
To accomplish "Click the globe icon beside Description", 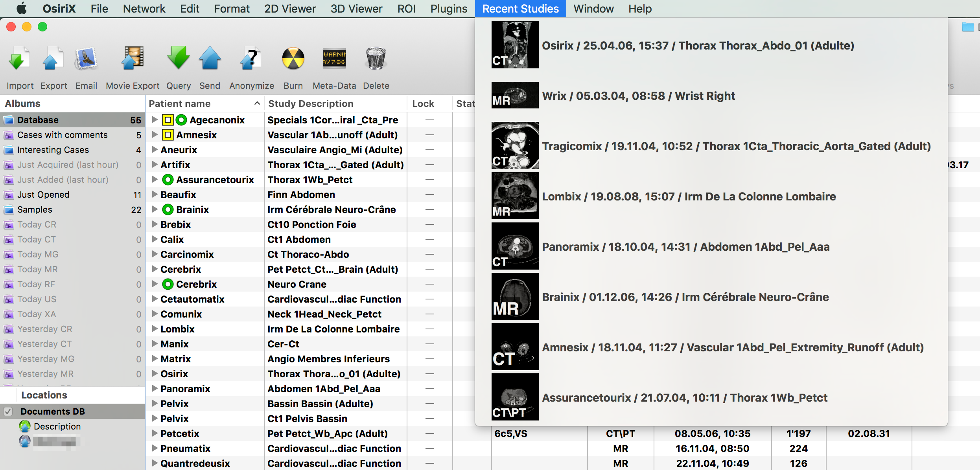I will (x=25, y=426).
